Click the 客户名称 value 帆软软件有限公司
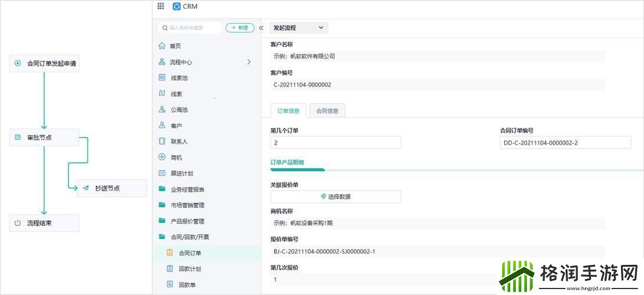The image size is (644, 295). [312, 57]
